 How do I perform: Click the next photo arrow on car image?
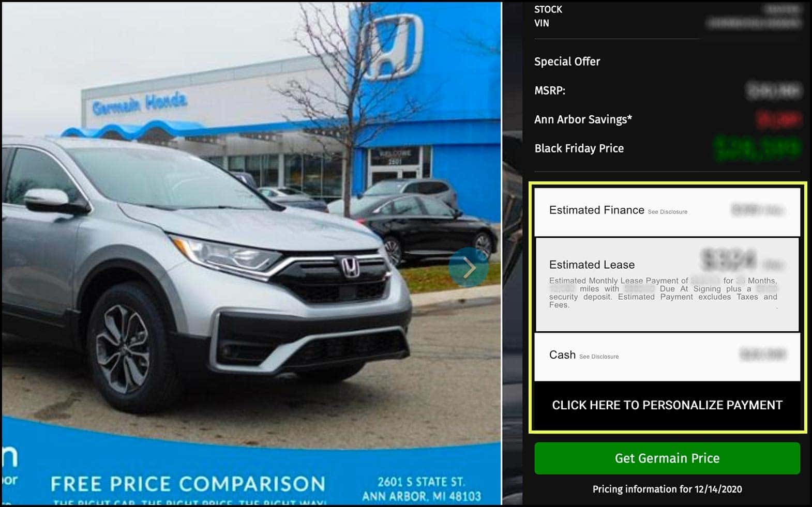(469, 268)
